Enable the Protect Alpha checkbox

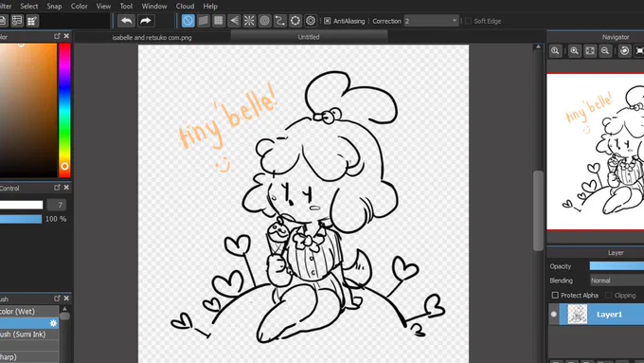tap(555, 295)
